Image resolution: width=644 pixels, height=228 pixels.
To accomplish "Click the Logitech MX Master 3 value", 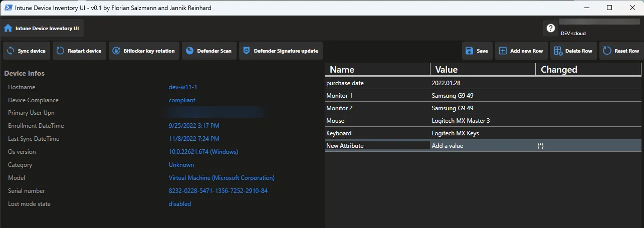I will [461, 120].
